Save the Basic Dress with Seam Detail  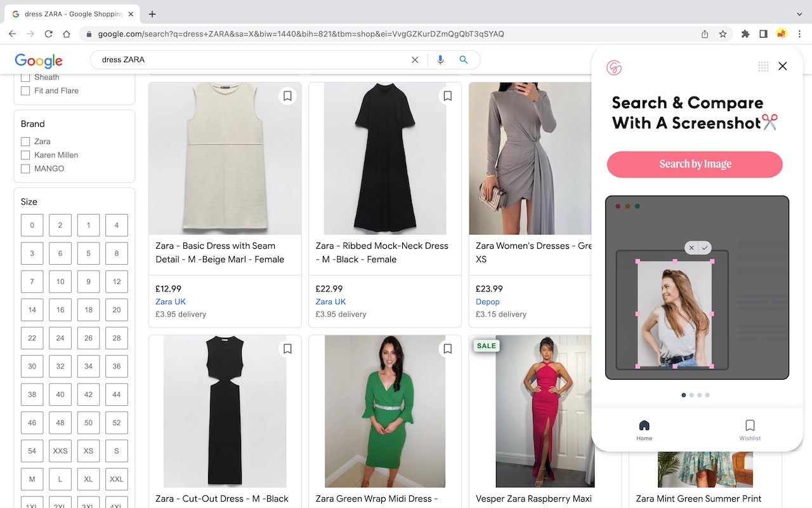tap(287, 96)
